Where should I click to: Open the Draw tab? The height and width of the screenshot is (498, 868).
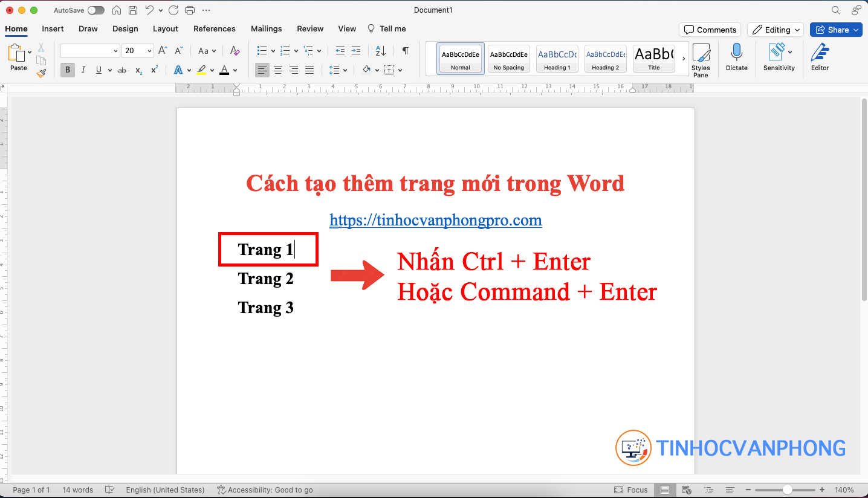[x=88, y=29]
